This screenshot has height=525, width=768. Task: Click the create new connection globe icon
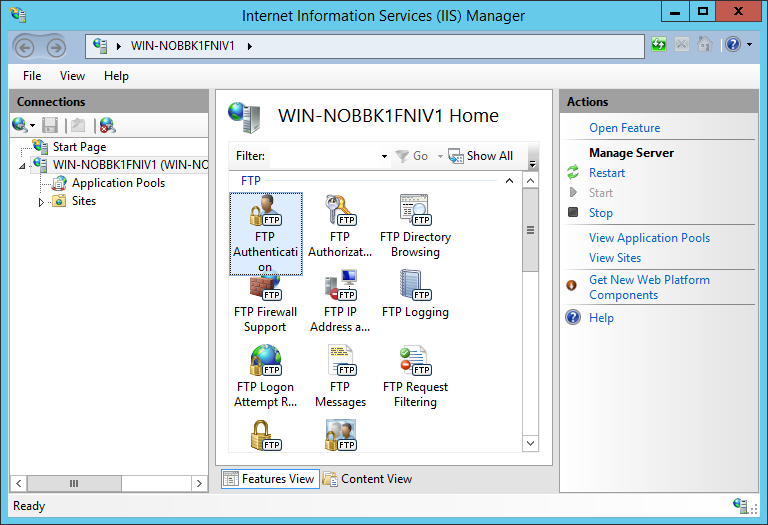pyautogui.click(x=20, y=125)
